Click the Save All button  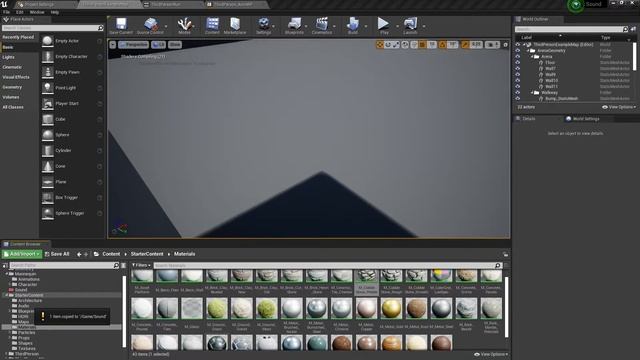point(57,254)
